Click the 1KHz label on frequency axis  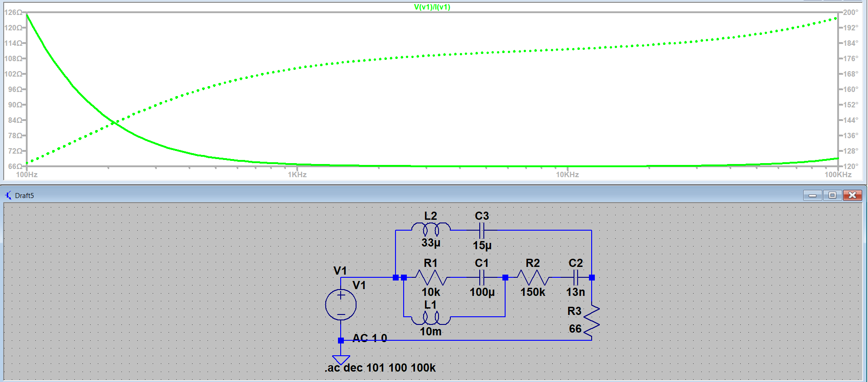tap(297, 174)
